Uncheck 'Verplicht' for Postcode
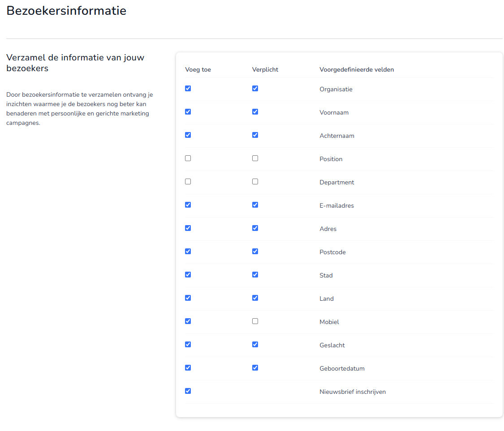Screen dimensions: 504x431 click(x=255, y=252)
